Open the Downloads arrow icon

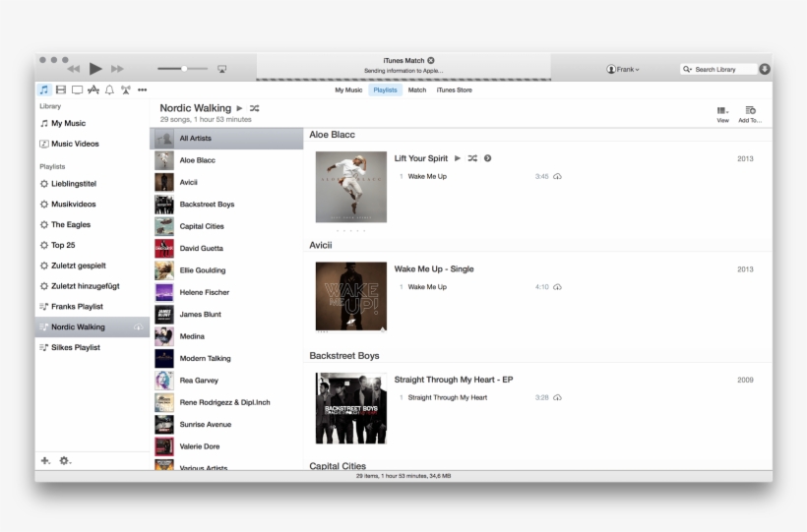765,69
